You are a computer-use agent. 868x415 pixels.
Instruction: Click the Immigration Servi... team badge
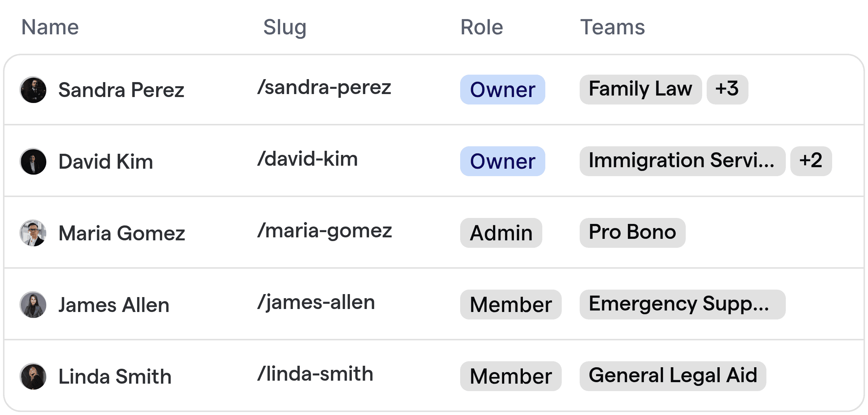click(682, 161)
